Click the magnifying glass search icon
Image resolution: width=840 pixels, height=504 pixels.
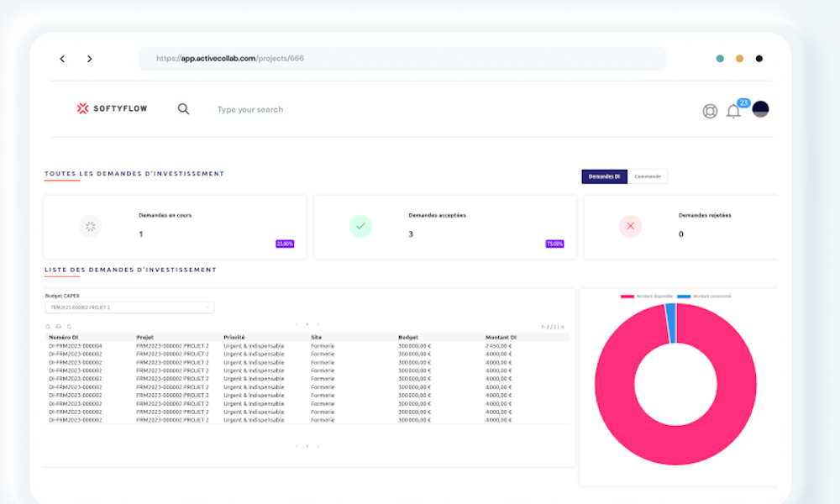click(x=183, y=109)
